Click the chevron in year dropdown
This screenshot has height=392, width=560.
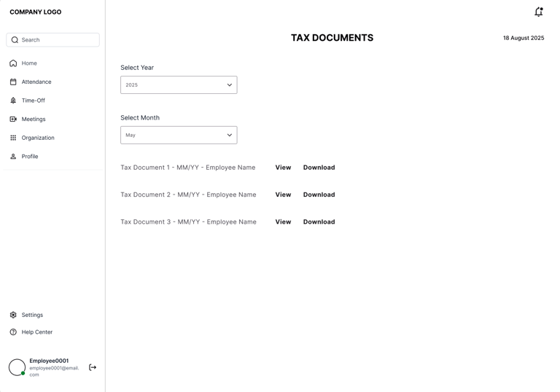(x=229, y=85)
